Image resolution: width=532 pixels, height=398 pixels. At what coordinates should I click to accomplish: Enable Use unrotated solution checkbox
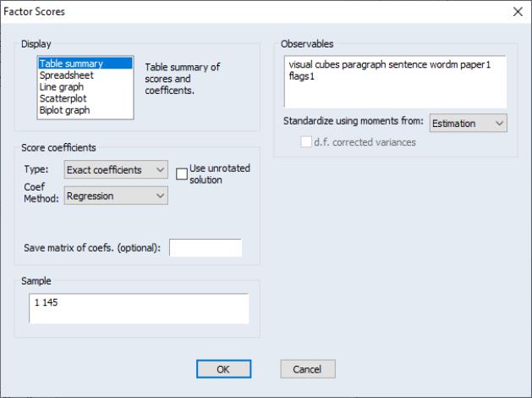181,174
